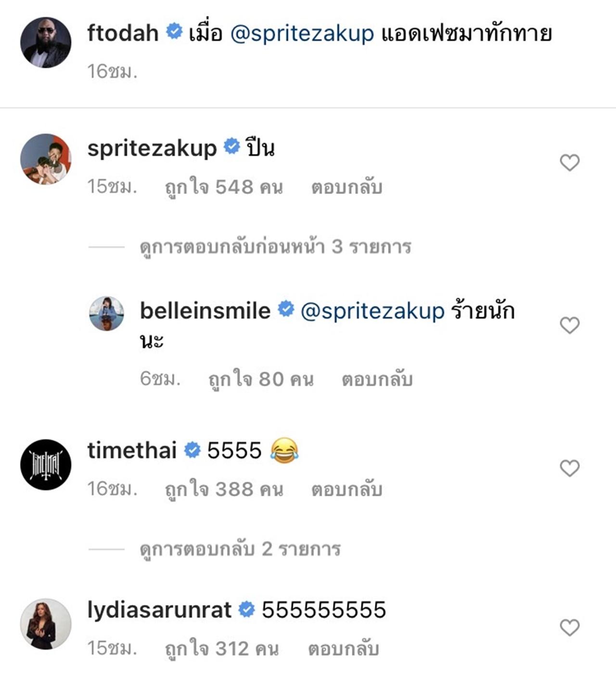Open ftodah's profile picture
This screenshot has height=695, width=616.
click(46, 43)
